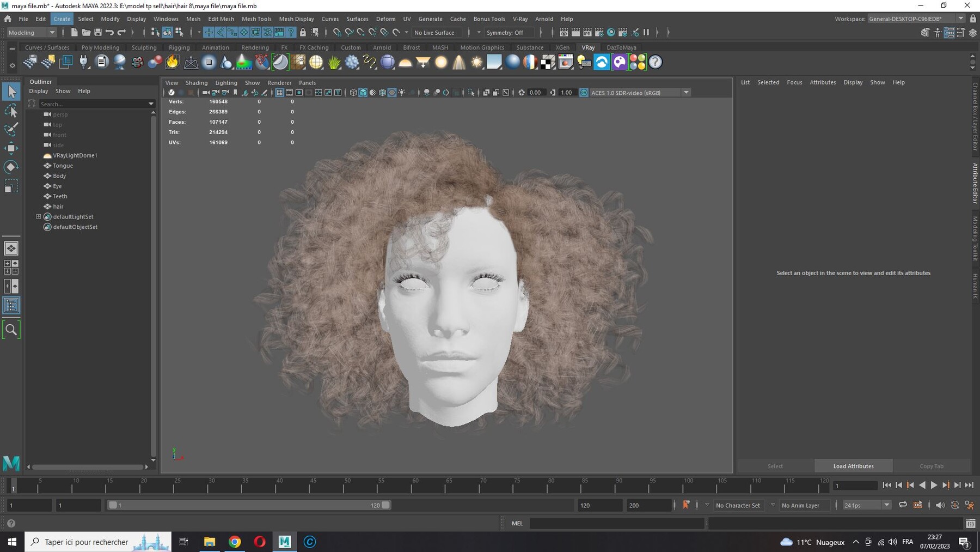
Task: Click the VRay checker material shelf icon
Action: tap(548, 62)
